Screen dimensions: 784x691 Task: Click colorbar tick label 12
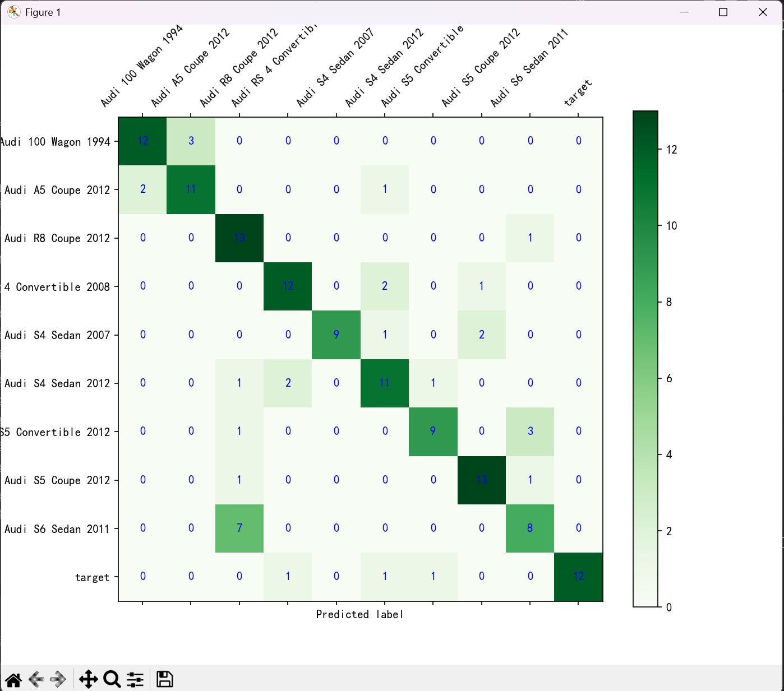pos(671,150)
